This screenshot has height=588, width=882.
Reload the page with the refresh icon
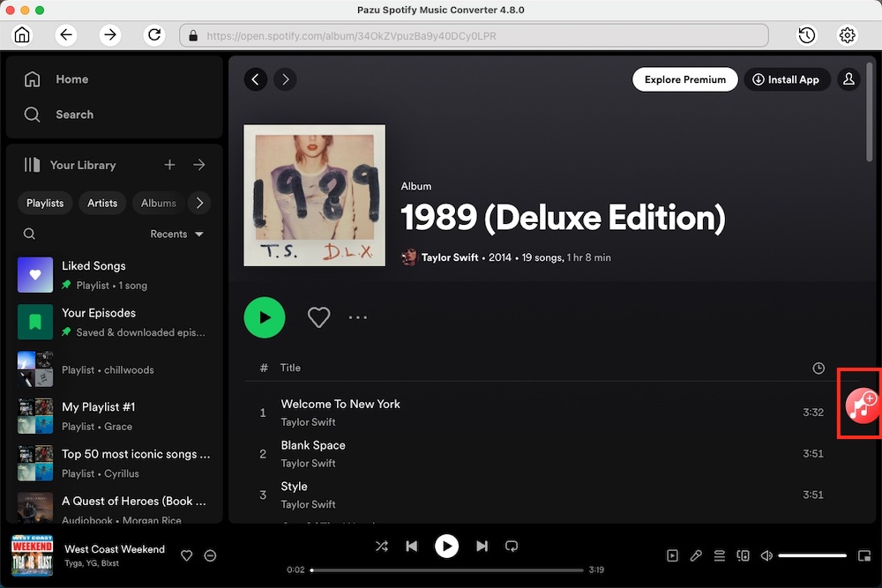coord(154,35)
